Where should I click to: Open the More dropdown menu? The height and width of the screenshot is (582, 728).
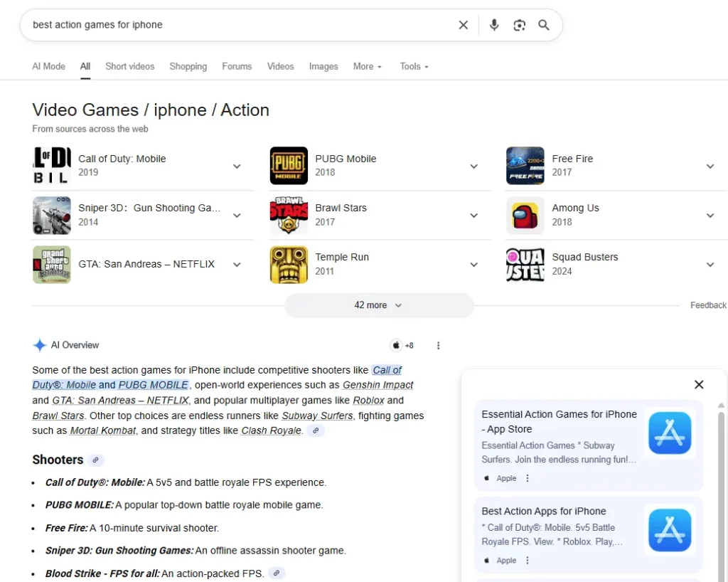tap(368, 66)
